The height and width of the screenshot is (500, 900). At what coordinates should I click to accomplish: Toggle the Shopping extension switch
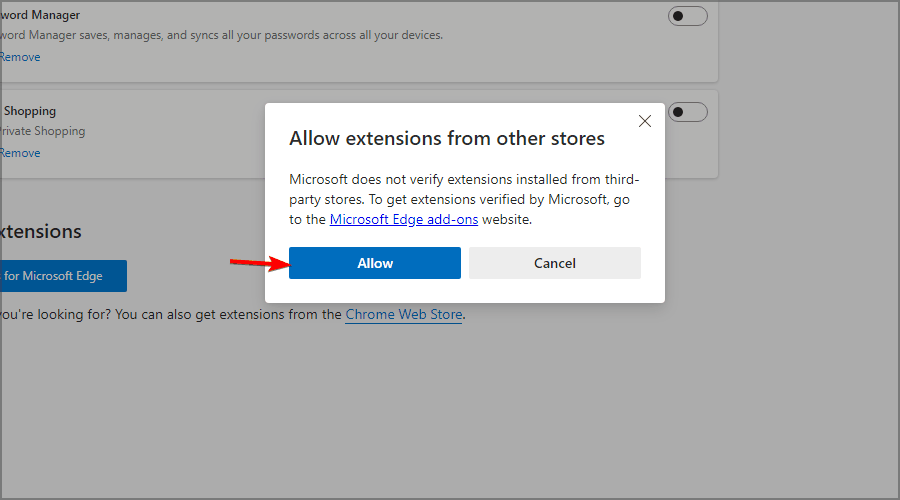(688, 112)
